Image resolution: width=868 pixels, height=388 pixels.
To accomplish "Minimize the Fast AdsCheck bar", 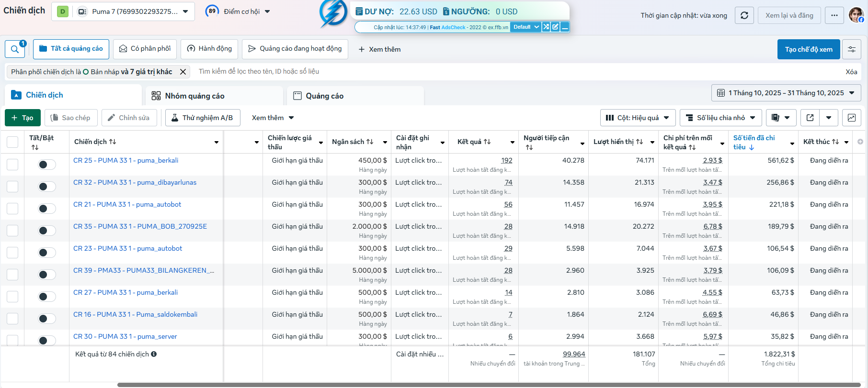I will pos(565,27).
